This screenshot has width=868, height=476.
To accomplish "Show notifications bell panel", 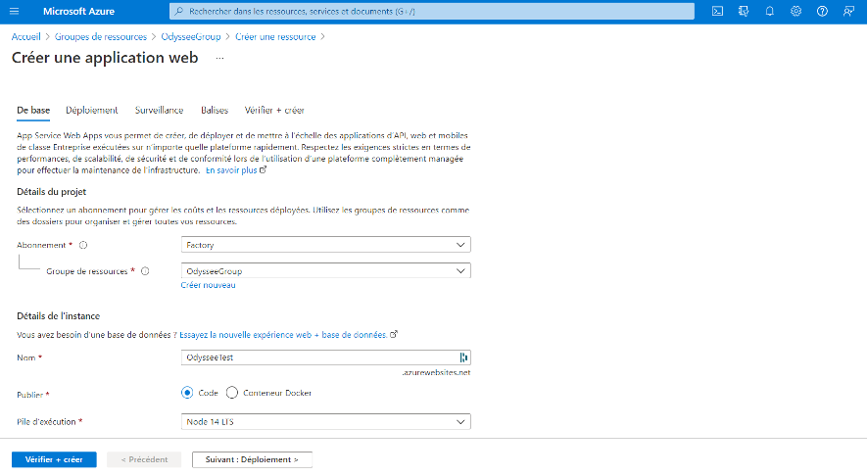I will (769, 11).
